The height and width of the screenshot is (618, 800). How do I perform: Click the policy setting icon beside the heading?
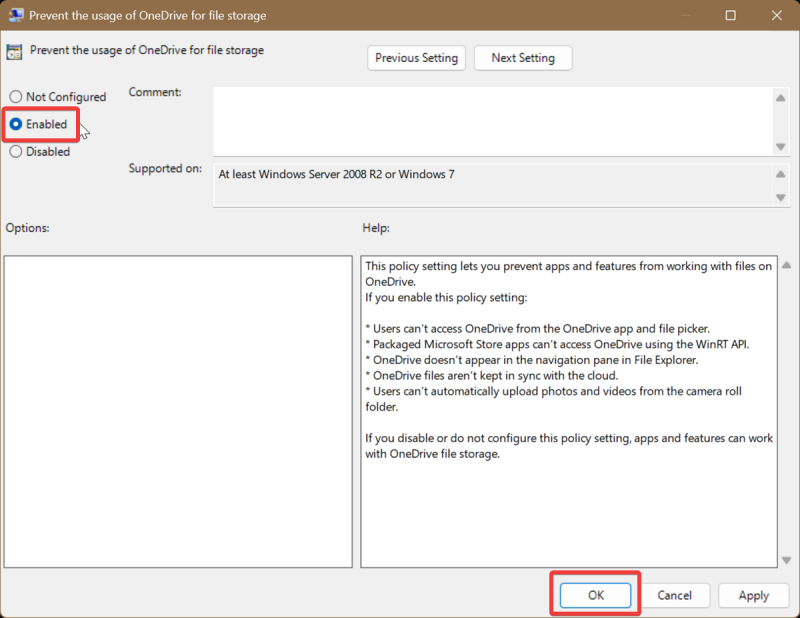[14, 52]
